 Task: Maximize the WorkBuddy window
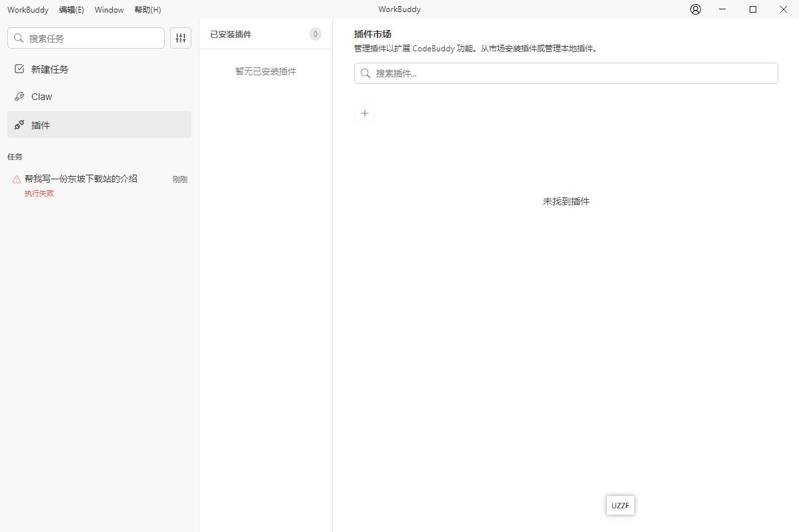pos(753,9)
